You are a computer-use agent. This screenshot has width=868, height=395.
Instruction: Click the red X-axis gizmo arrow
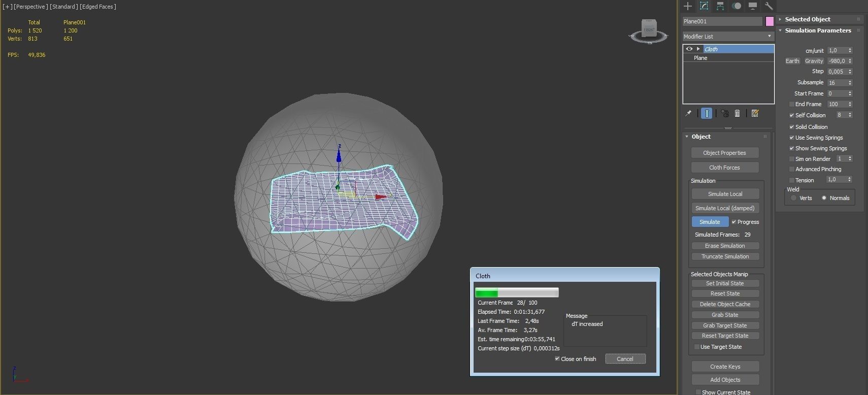click(381, 197)
